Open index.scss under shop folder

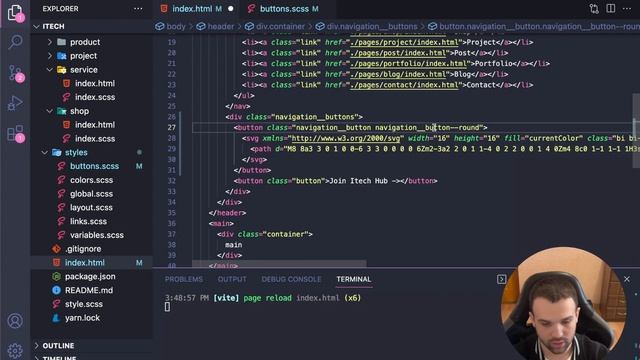pos(95,139)
